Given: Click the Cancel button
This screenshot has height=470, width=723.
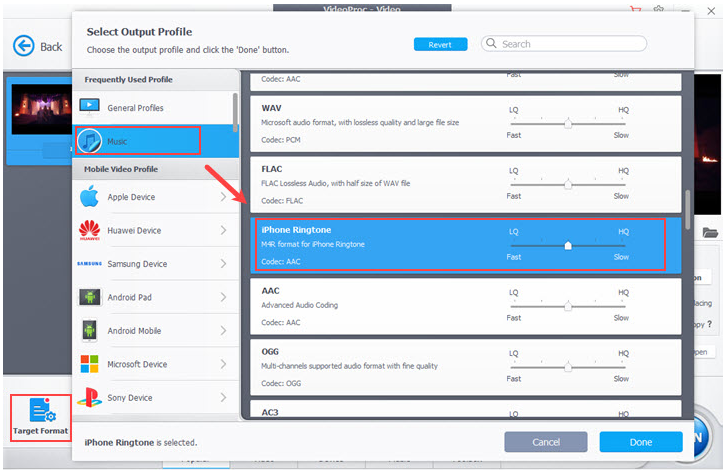Looking at the screenshot, I should [x=546, y=442].
